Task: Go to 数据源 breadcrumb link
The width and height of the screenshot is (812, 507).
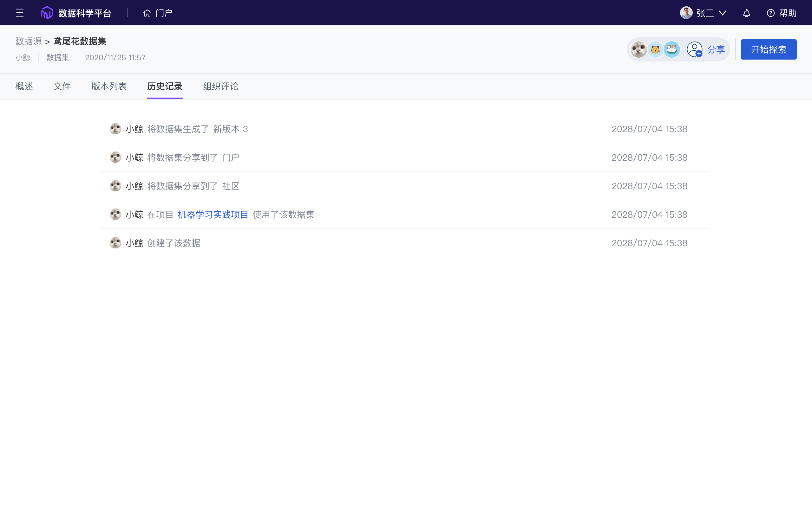Action: point(28,41)
